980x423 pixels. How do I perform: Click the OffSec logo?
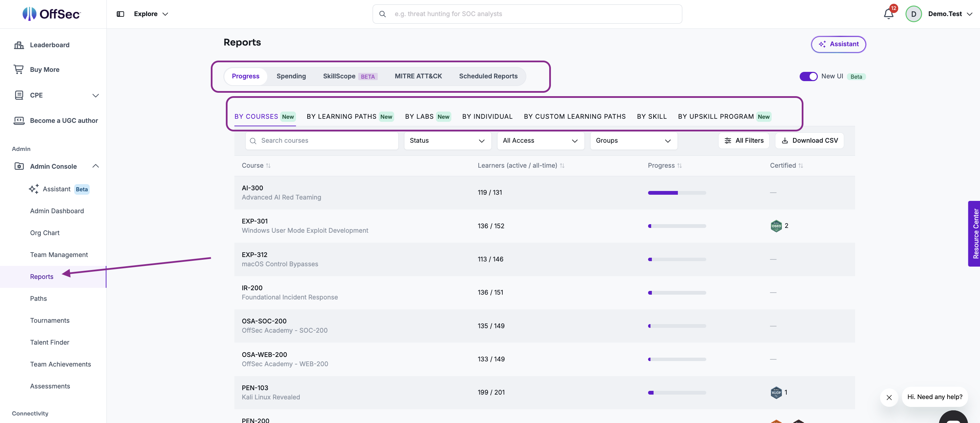pyautogui.click(x=51, y=14)
